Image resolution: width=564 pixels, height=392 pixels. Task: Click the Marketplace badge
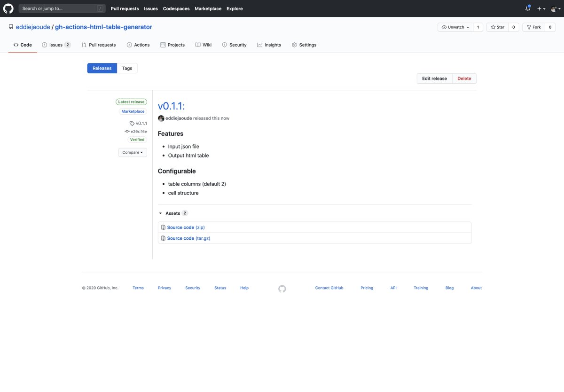(x=133, y=111)
